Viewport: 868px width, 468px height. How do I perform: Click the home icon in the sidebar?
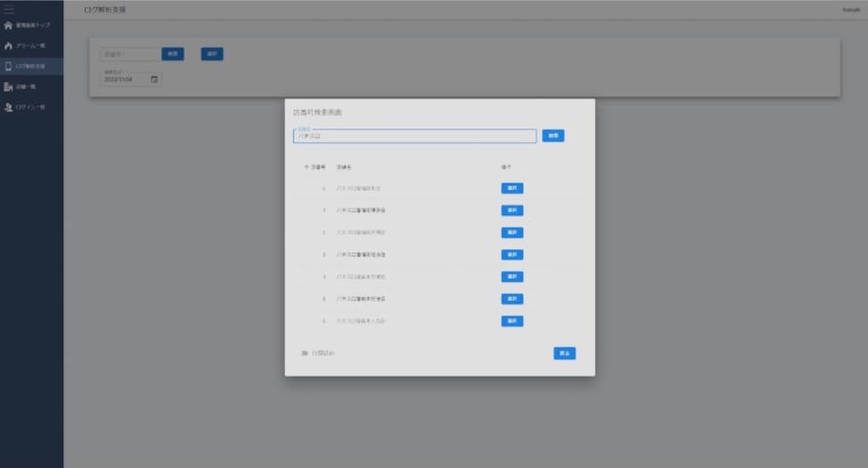pyautogui.click(x=9, y=25)
